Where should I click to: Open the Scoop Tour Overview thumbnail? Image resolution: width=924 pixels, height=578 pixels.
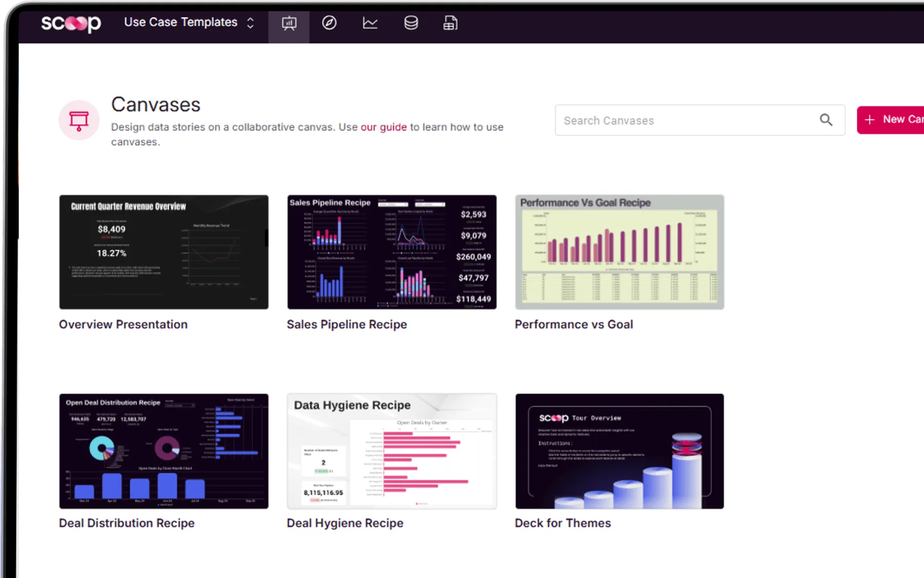(620, 451)
